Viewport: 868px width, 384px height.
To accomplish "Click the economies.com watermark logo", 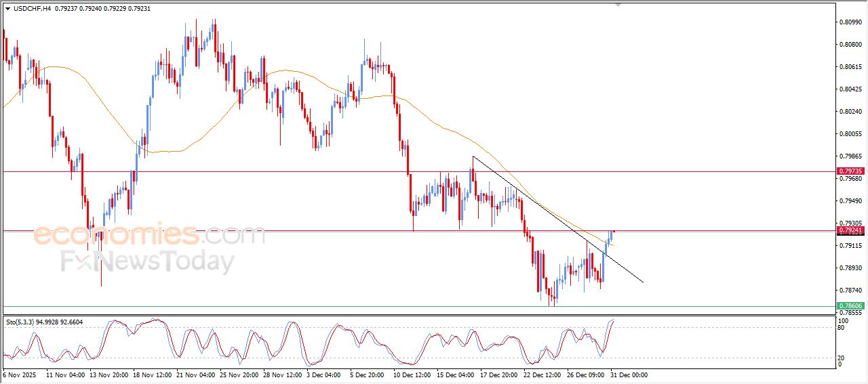I will 149,235.
